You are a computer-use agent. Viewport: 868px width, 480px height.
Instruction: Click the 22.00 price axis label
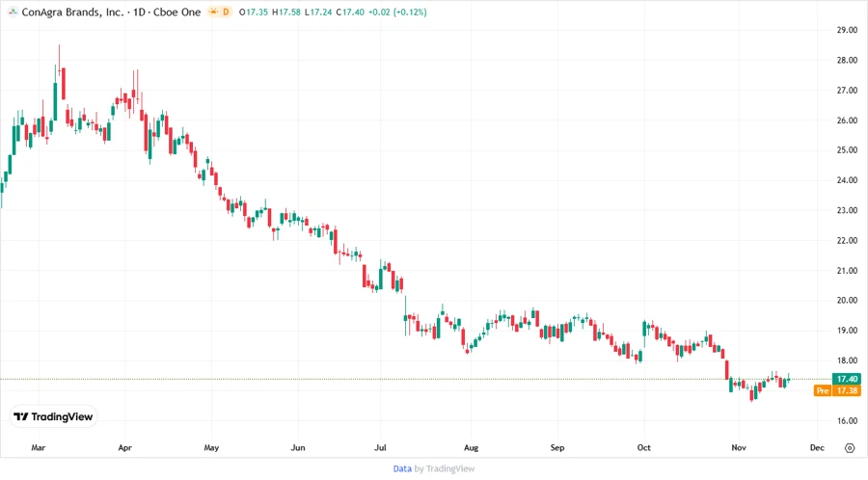(847, 240)
